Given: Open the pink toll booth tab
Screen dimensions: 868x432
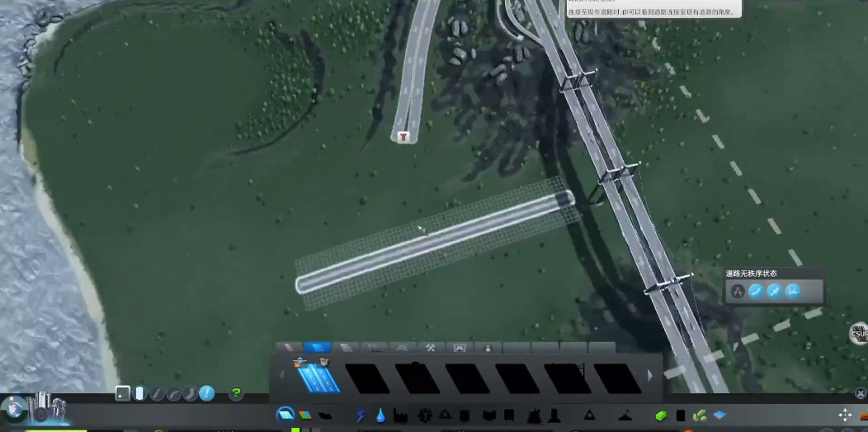Looking at the screenshot, I should (460, 347).
